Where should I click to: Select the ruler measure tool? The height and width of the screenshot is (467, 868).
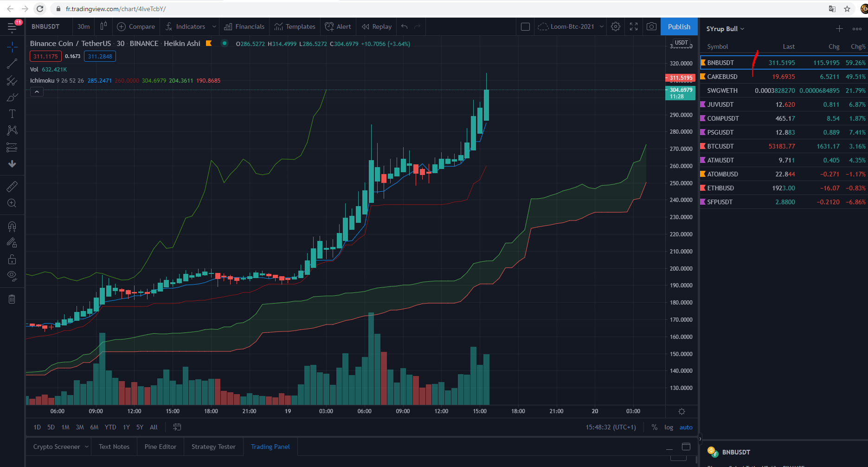pyautogui.click(x=12, y=187)
